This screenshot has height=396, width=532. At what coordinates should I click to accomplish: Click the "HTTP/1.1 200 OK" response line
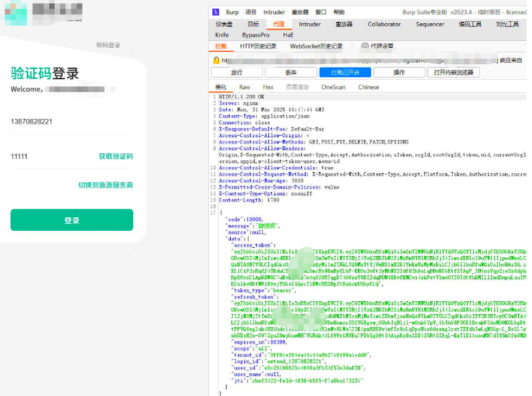pyautogui.click(x=241, y=97)
